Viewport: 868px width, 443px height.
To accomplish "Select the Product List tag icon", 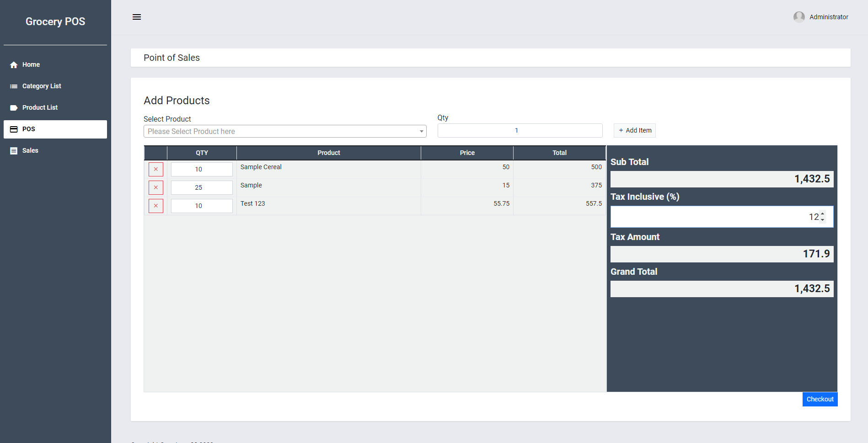I will (12, 107).
